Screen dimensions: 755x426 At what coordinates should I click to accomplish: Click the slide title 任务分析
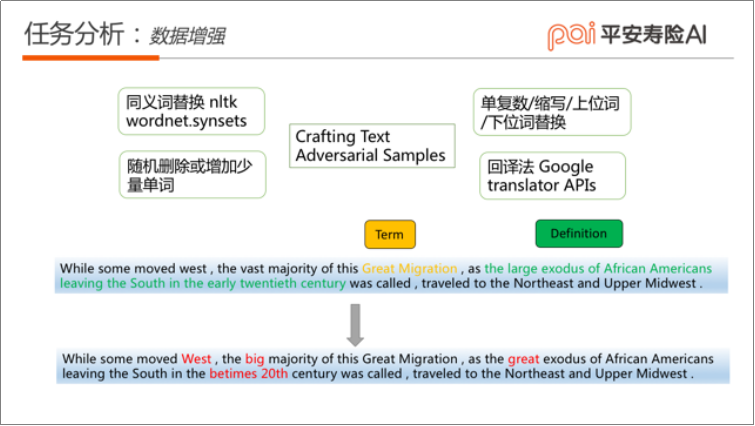(75, 34)
